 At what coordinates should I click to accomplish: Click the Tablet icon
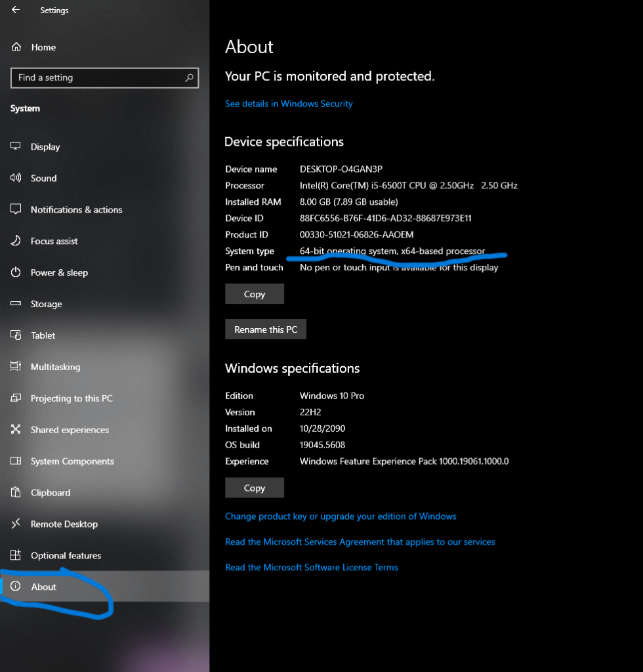[16, 335]
